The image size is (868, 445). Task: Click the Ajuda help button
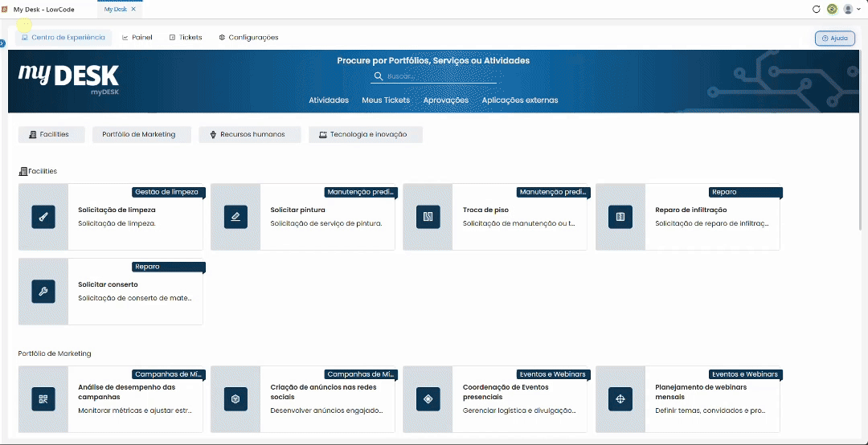pos(835,39)
